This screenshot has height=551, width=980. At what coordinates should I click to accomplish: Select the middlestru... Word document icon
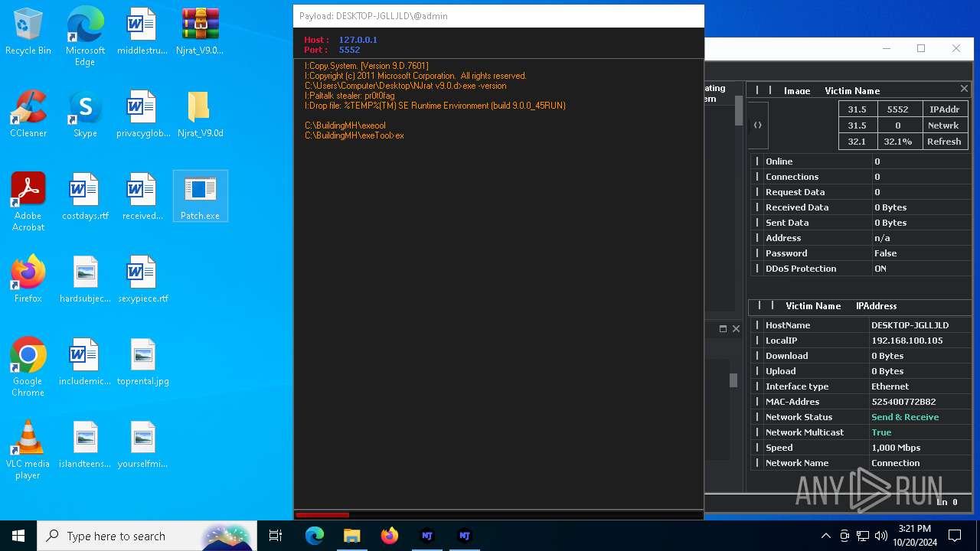coord(142,32)
